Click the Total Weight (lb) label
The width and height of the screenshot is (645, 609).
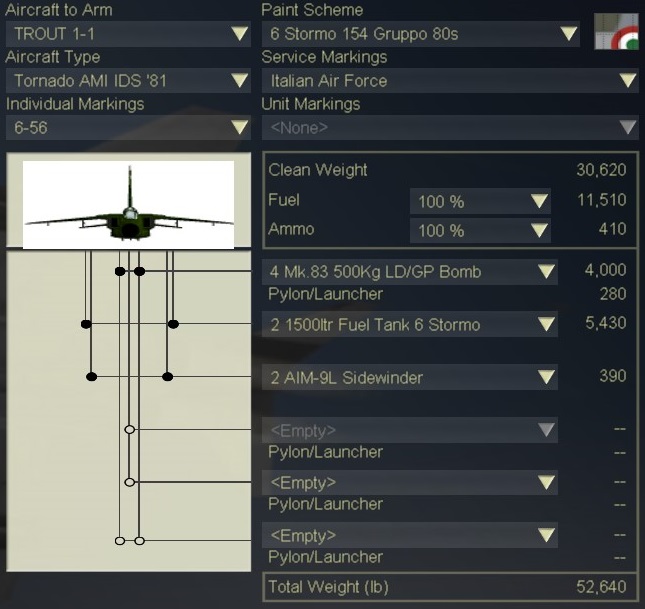pyautogui.click(x=328, y=587)
